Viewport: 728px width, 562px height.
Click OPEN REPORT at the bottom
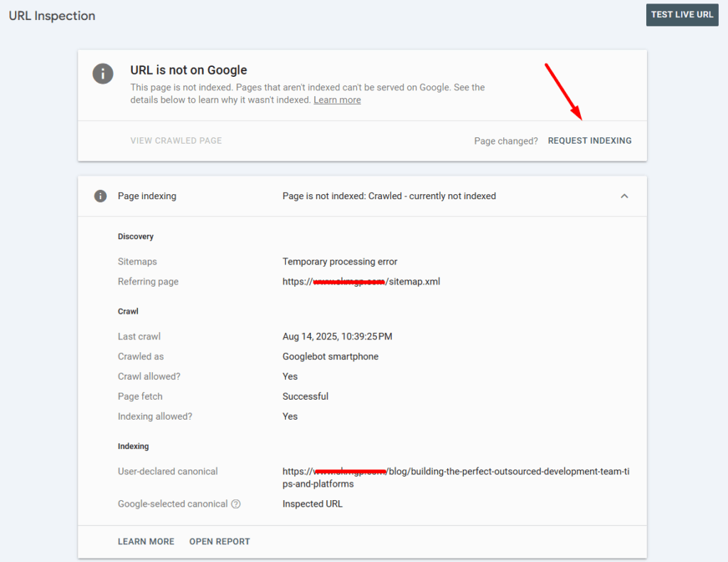220,541
